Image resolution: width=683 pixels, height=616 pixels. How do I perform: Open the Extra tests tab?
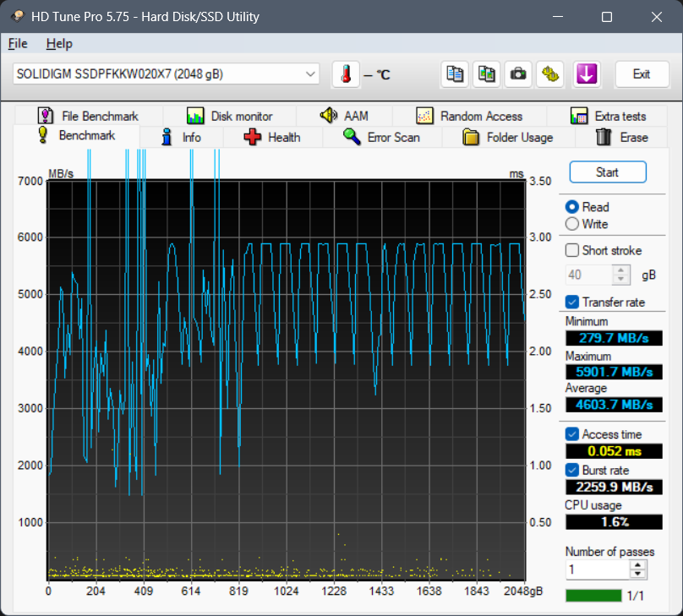608,117
